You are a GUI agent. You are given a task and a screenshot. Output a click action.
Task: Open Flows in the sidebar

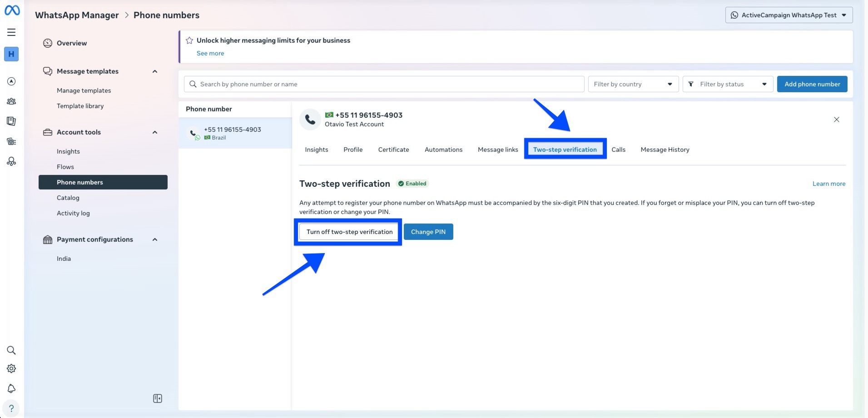tap(65, 167)
